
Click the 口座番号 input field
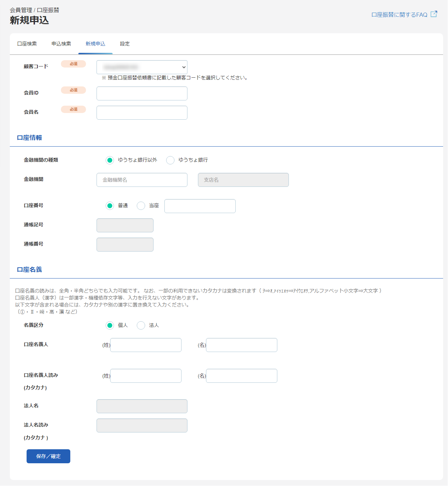coord(200,206)
